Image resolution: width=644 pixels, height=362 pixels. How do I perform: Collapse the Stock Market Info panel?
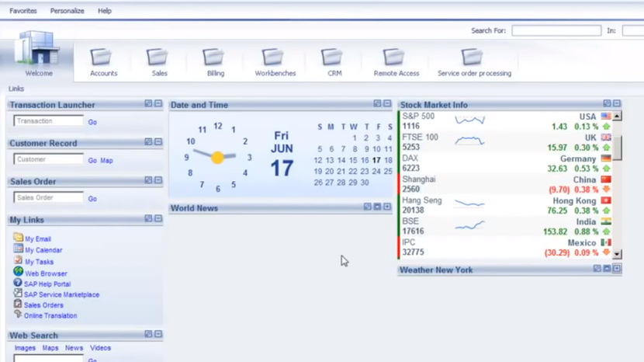[617, 104]
